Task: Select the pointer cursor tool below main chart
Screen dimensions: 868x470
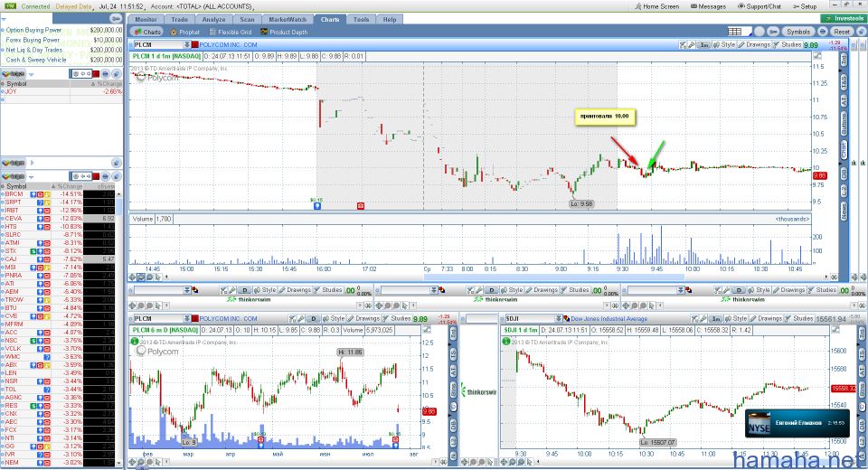Action: [158, 277]
